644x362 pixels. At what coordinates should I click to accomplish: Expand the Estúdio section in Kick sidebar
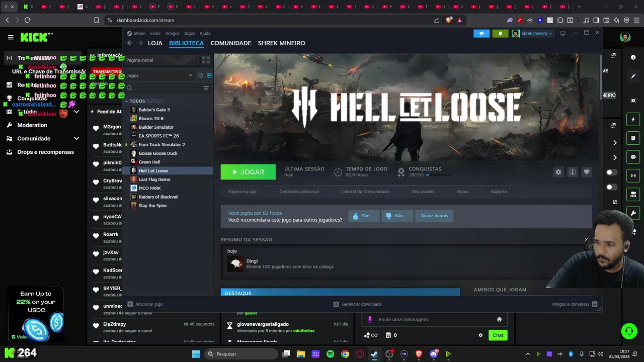(76, 112)
